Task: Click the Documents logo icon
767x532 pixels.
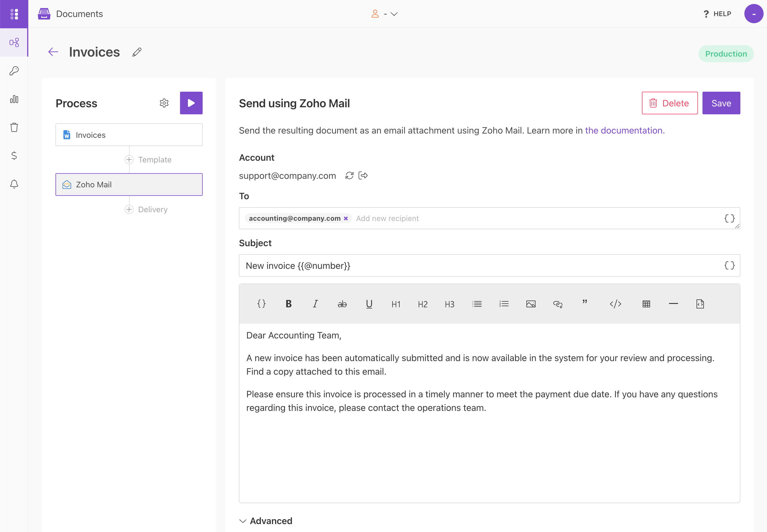Action: point(44,14)
